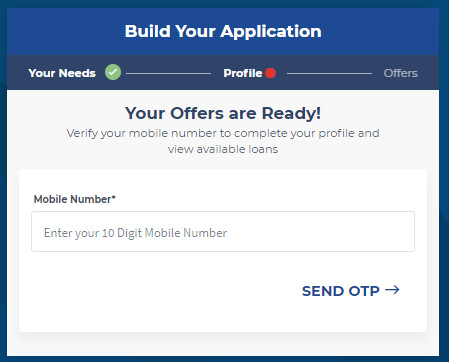The width and height of the screenshot is (449, 362).
Task: Click the word Application in the blue header
Action: [x=271, y=31]
